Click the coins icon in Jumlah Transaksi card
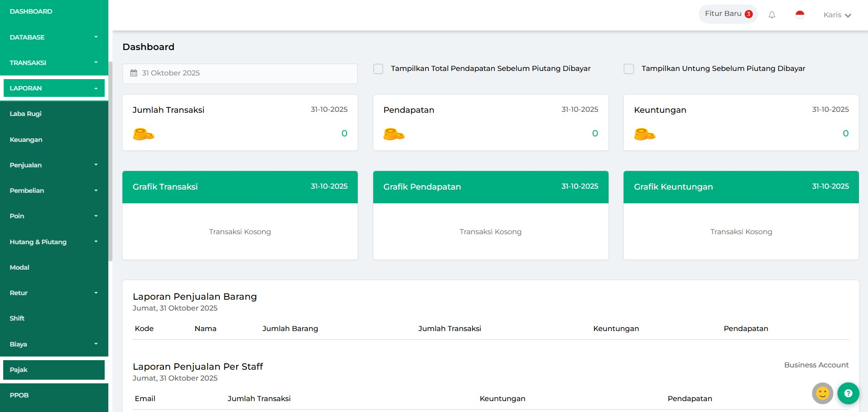Viewport: 868px width, 412px height. (x=143, y=134)
